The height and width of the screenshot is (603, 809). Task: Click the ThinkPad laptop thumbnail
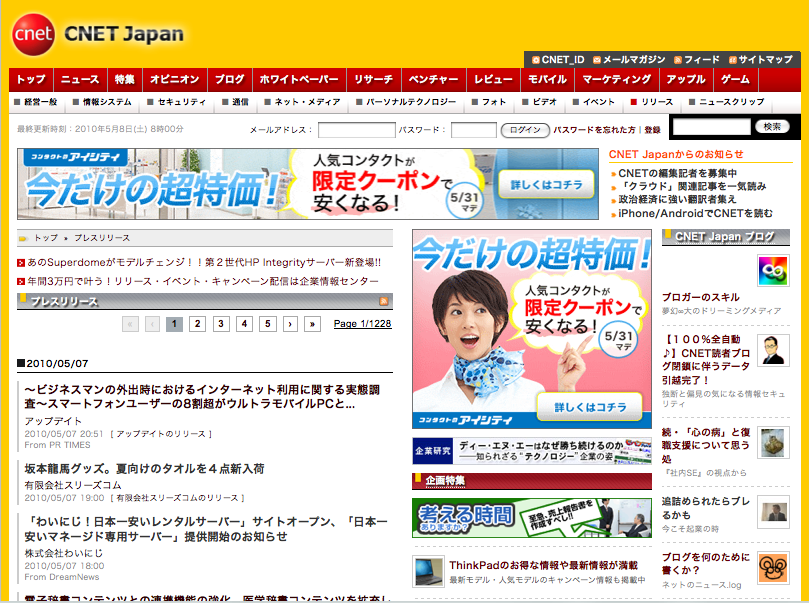(x=428, y=572)
